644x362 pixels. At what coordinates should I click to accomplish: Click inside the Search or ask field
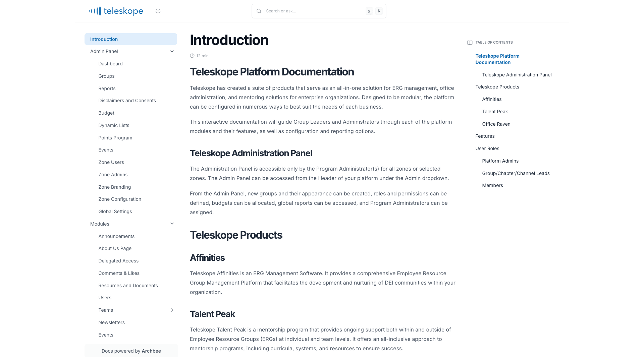[x=302, y=11]
